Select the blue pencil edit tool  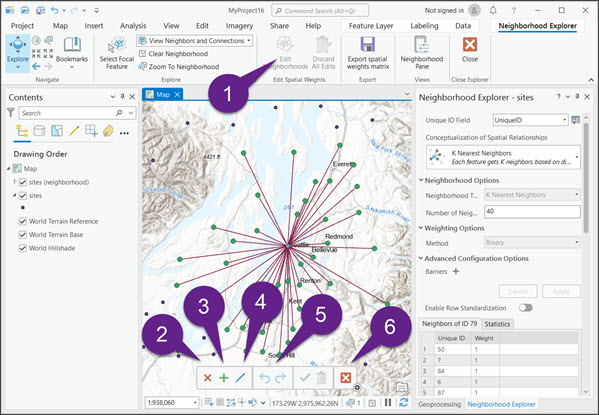(x=240, y=378)
